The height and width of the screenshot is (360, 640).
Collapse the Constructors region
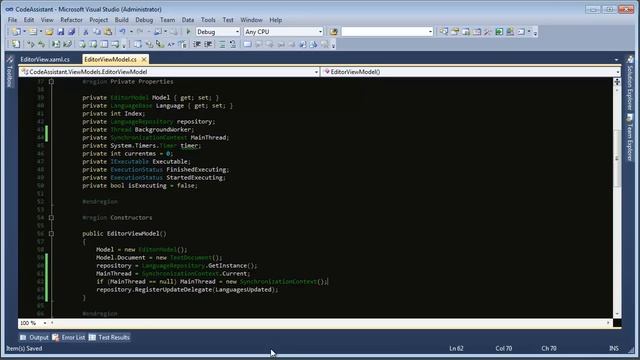click(x=51, y=218)
